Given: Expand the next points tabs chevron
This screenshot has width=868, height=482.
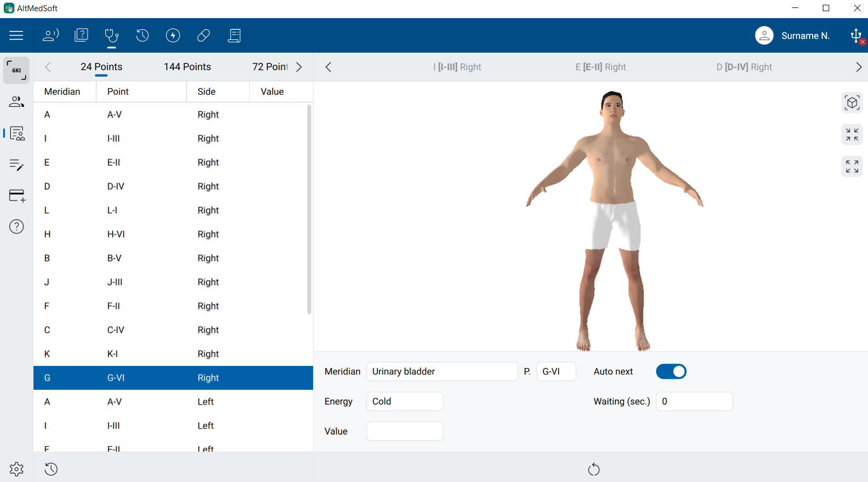Looking at the screenshot, I should click(299, 67).
